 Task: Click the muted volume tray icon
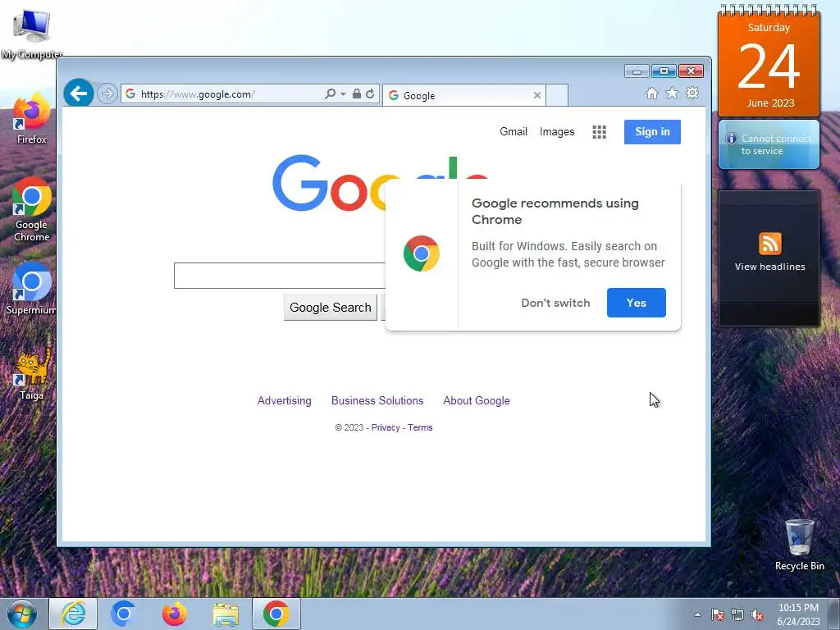coord(757,614)
